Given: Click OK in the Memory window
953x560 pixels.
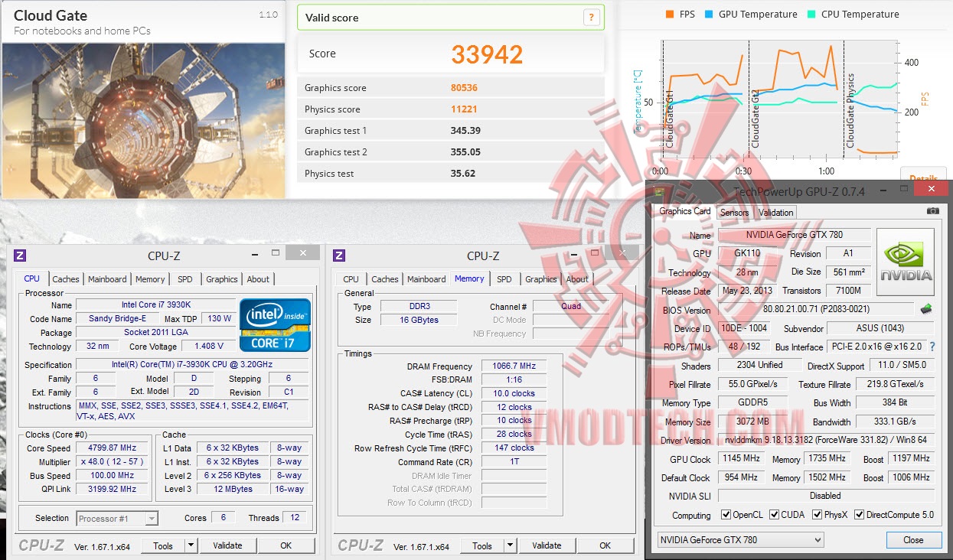Looking at the screenshot, I should pos(605,545).
